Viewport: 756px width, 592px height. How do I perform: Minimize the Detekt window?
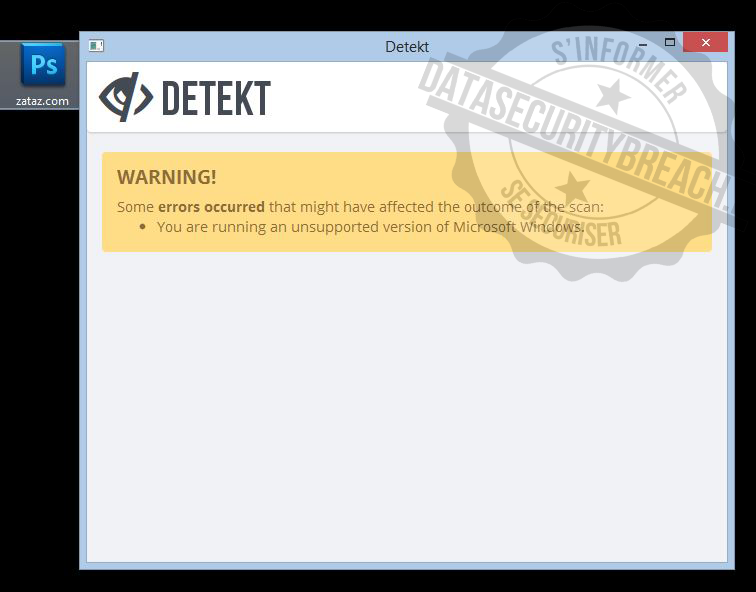coord(643,43)
